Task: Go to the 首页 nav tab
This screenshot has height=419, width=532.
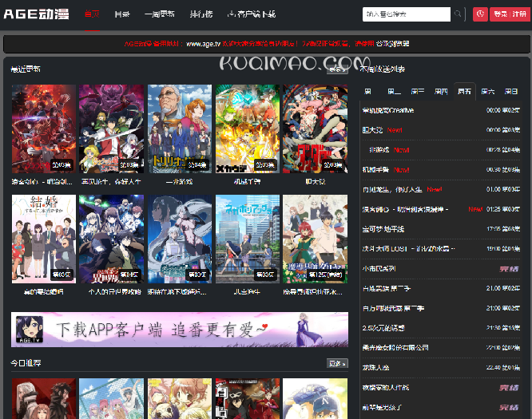Action: coord(92,14)
